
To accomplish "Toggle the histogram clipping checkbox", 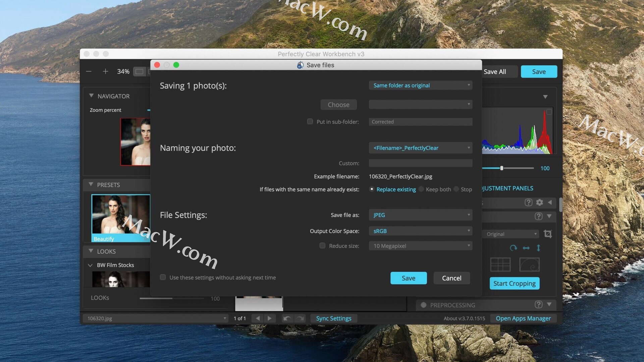I will [549, 112].
